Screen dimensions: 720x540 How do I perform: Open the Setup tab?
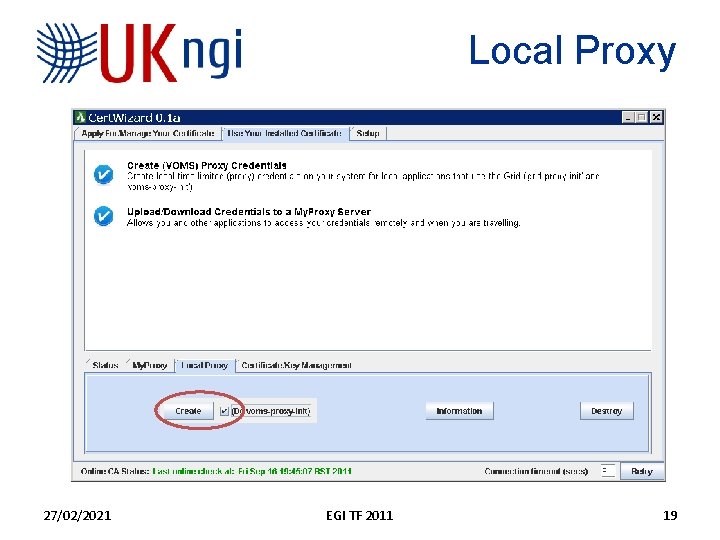[368, 133]
